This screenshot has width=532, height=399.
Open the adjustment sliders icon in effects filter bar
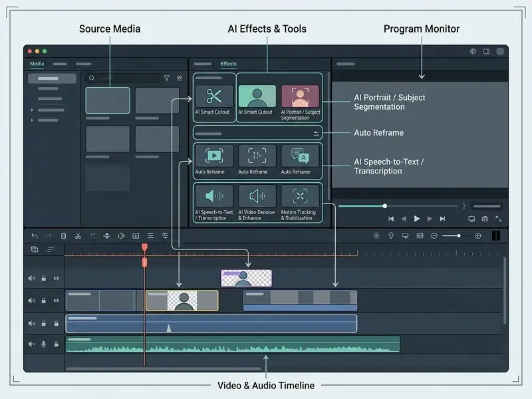317,134
